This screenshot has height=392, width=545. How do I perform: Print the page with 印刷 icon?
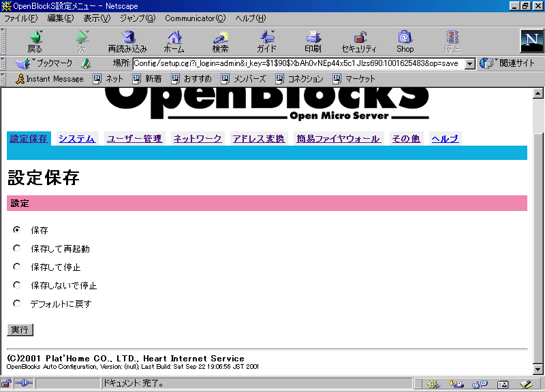(313, 42)
